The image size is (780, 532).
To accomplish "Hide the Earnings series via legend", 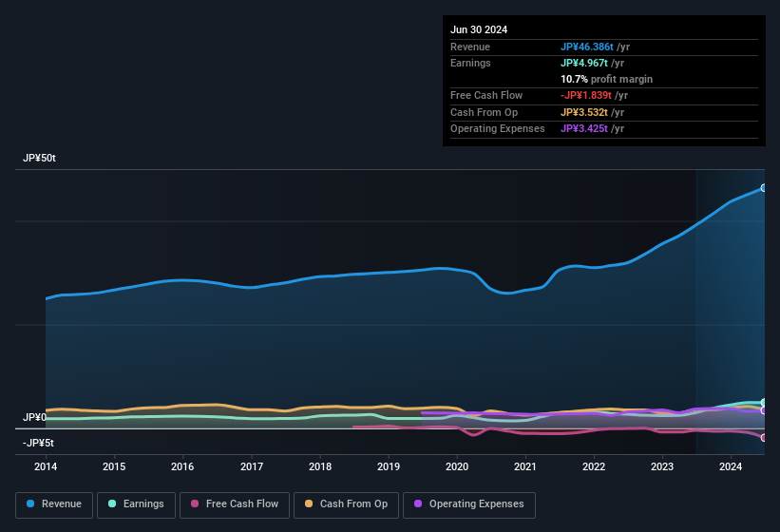I will (137, 504).
